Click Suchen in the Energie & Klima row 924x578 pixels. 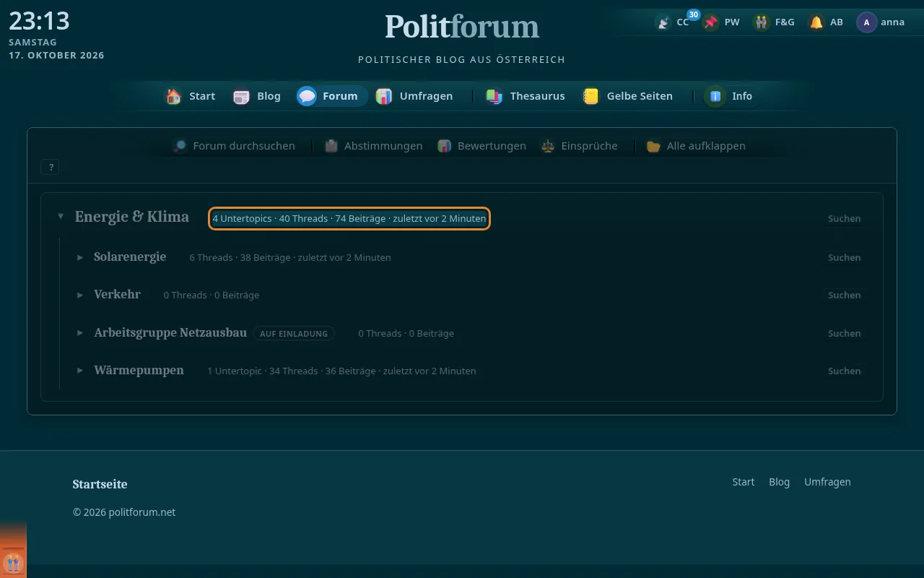(844, 218)
